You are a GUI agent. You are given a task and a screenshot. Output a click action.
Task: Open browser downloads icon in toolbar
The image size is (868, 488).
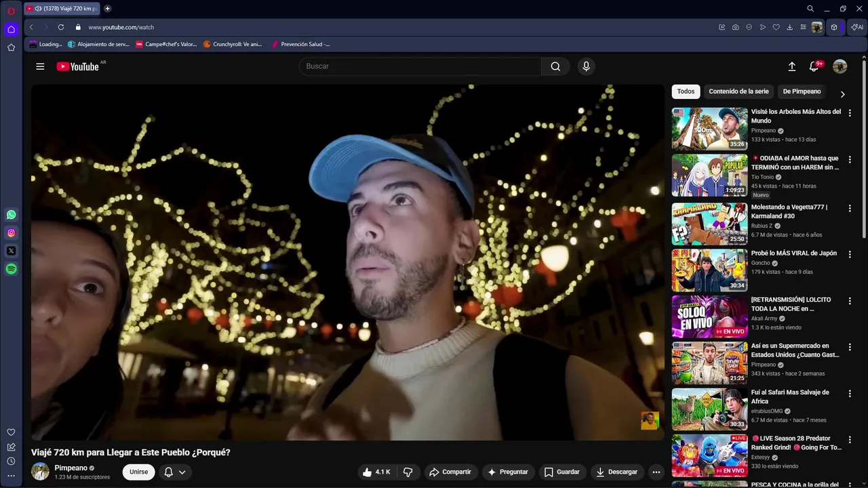pos(790,27)
